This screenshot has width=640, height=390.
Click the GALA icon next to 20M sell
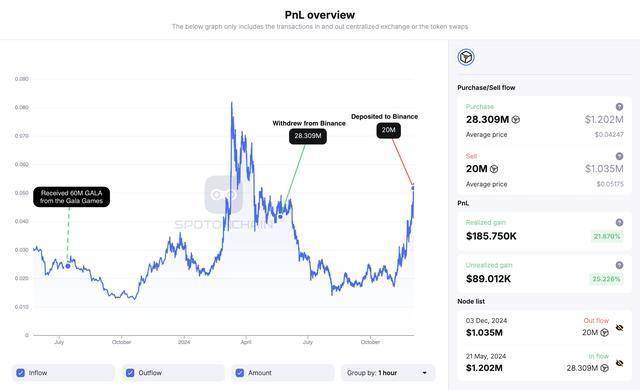tap(494, 169)
